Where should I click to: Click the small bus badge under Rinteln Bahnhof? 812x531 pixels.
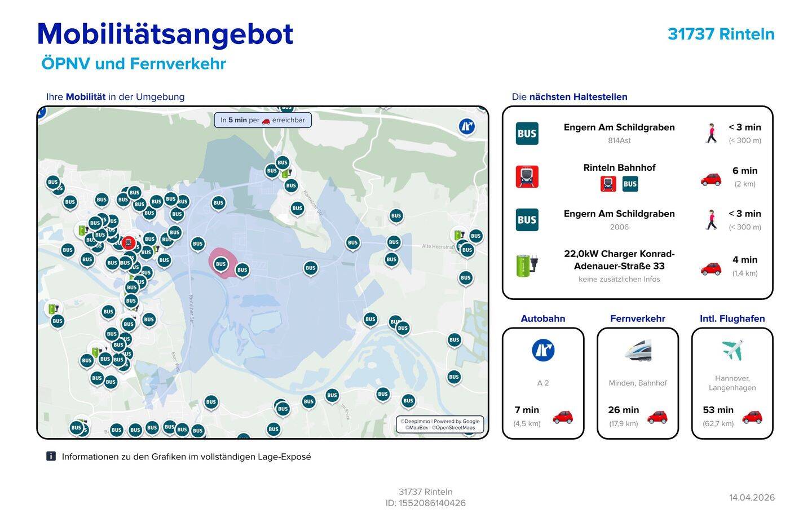(x=630, y=184)
